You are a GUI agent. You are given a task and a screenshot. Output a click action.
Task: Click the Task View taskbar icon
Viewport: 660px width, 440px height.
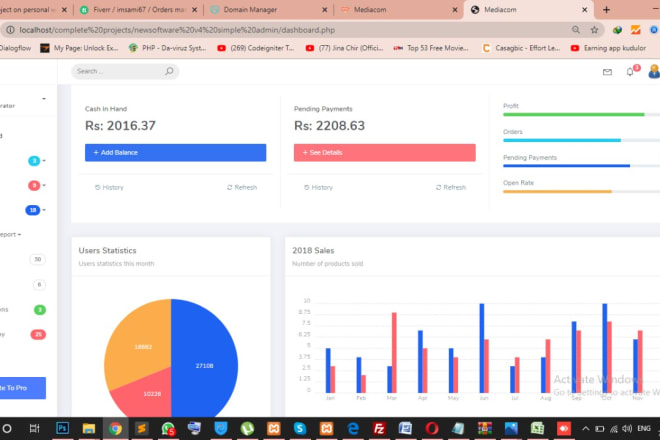pos(35,429)
